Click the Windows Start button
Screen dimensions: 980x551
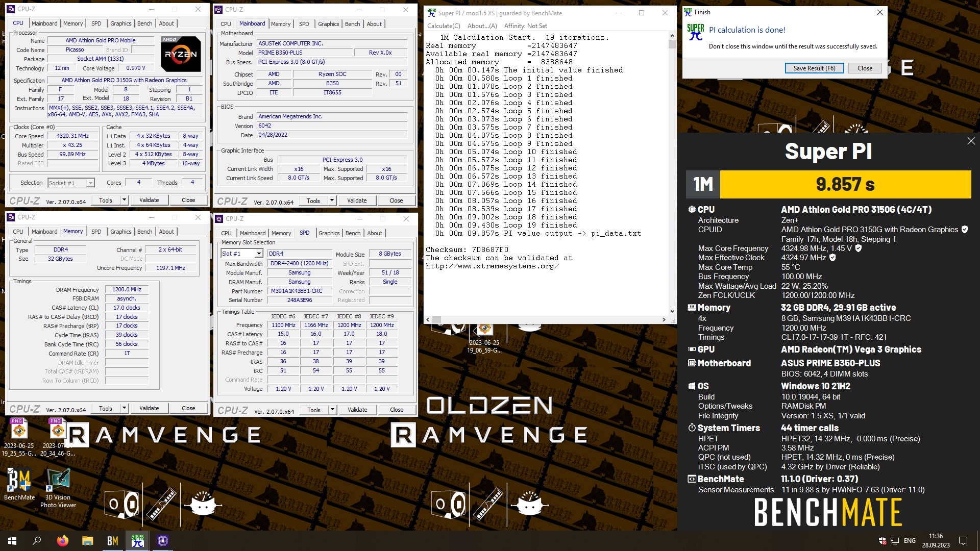pyautogui.click(x=12, y=541)
